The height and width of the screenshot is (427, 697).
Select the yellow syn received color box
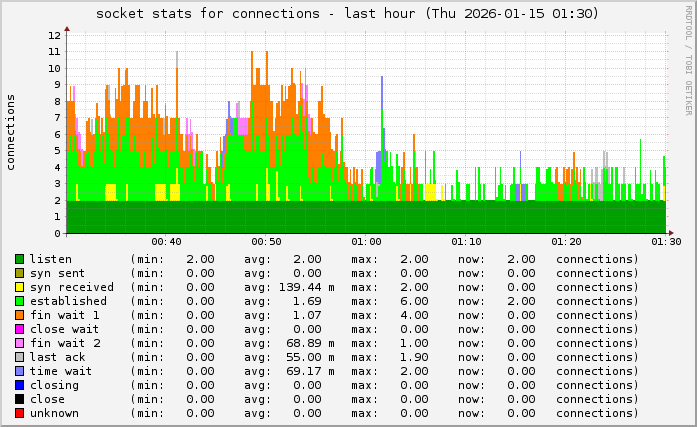(x=19, y=287)
